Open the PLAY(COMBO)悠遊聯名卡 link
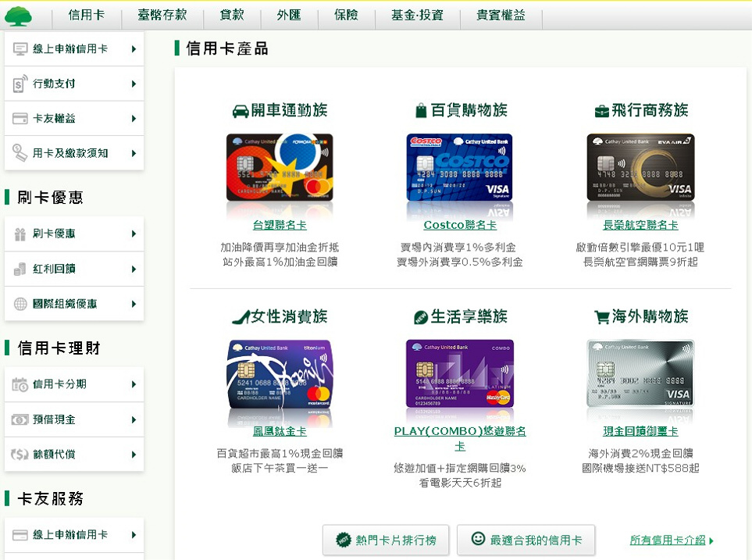The width and height of the screenshot is (752, 560). coord(460,439)
